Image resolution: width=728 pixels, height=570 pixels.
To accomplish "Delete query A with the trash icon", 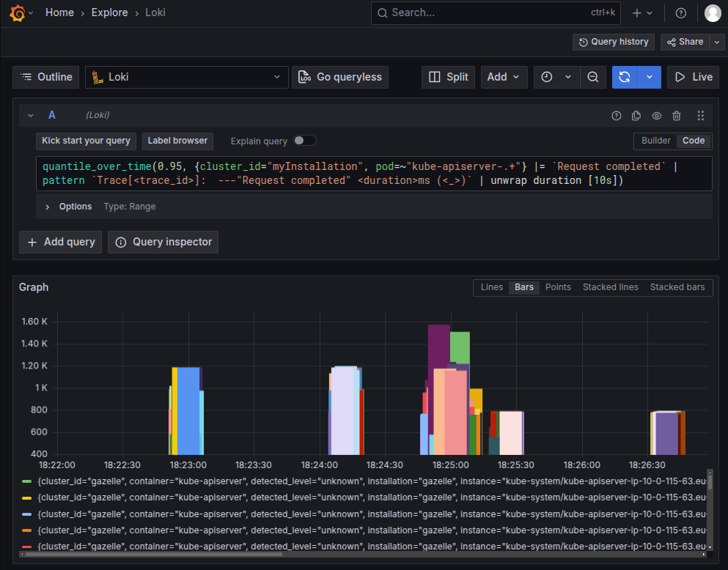I will 676,115.
